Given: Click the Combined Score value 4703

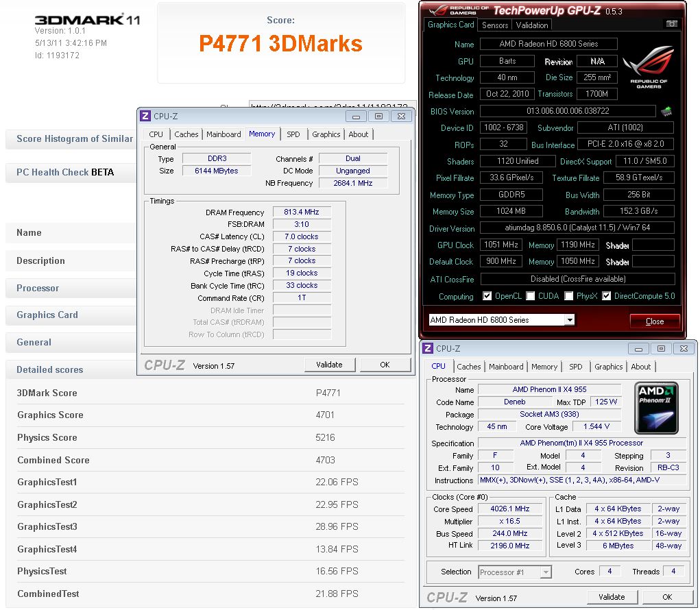Looking at the screenshot, I should [x=325, y=460].
